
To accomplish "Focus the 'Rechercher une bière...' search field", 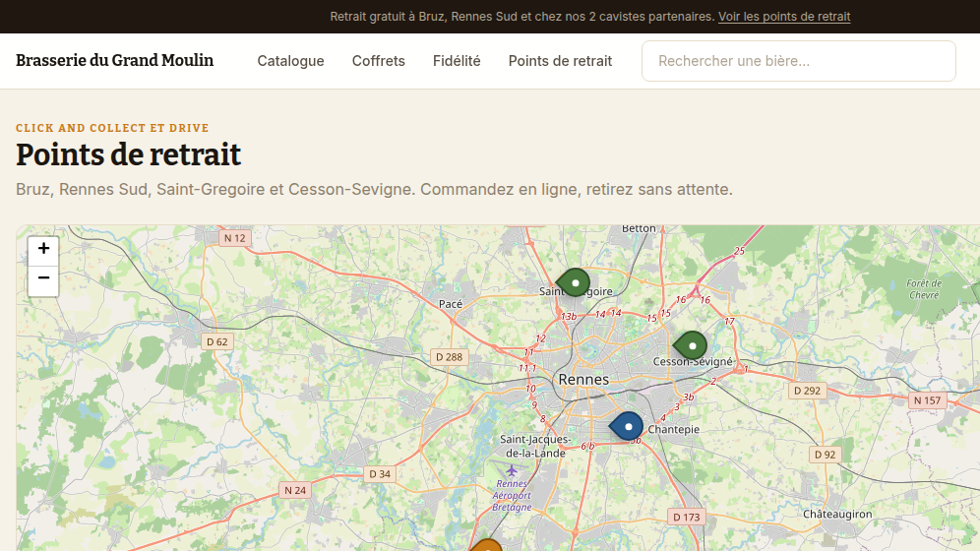I will [x=799, y=61].
